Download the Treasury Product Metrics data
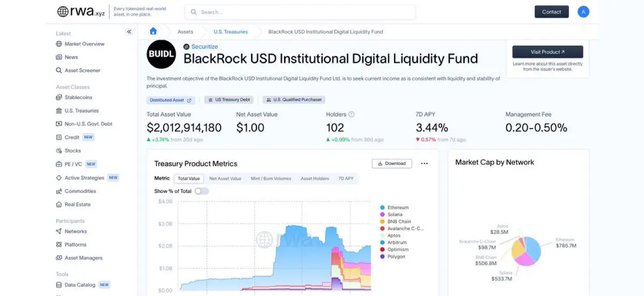This screenshot has height=296, width=644. pos(392,164)
